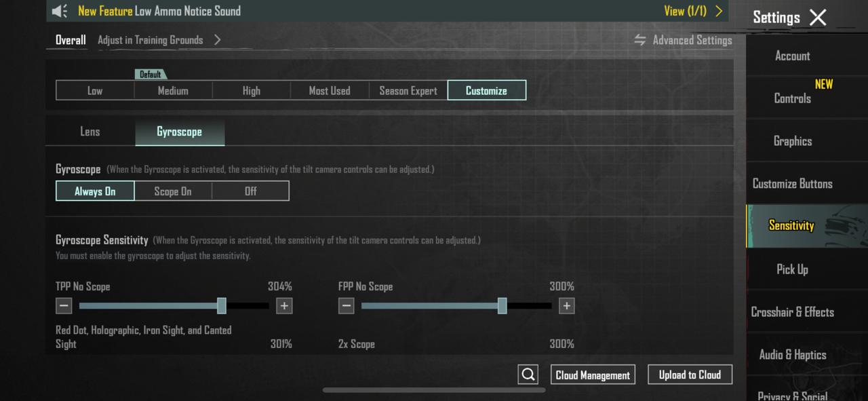
Task: Go to Audio & Haptics settings
Action: 792,354
